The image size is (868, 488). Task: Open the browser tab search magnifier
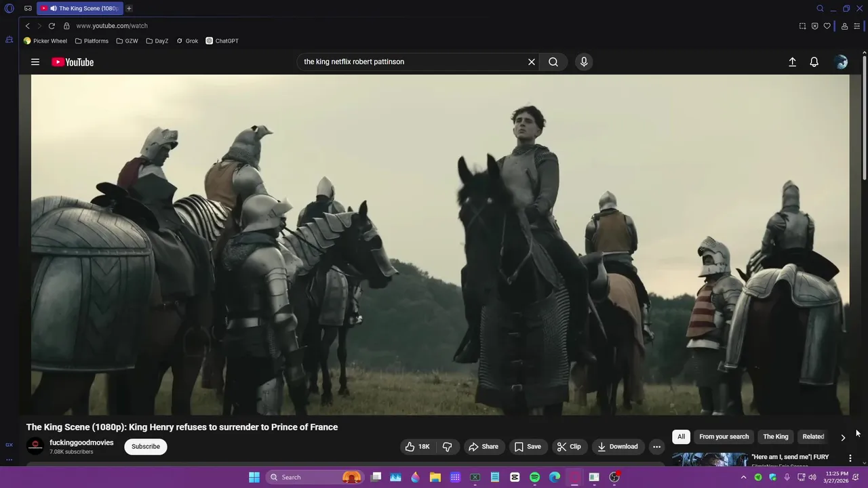820,8
